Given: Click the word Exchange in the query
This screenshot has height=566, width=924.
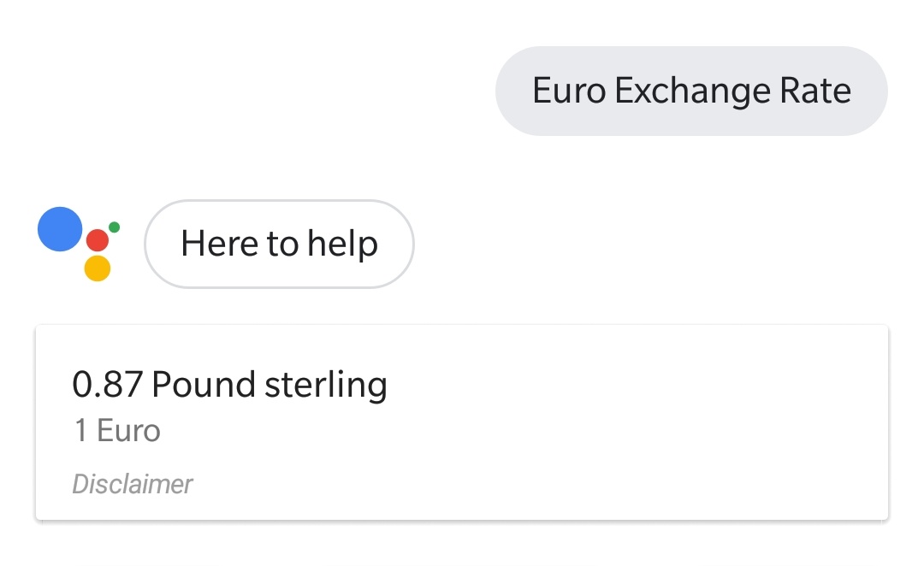Looking at the screenshot, I should (x=692, y=91).
